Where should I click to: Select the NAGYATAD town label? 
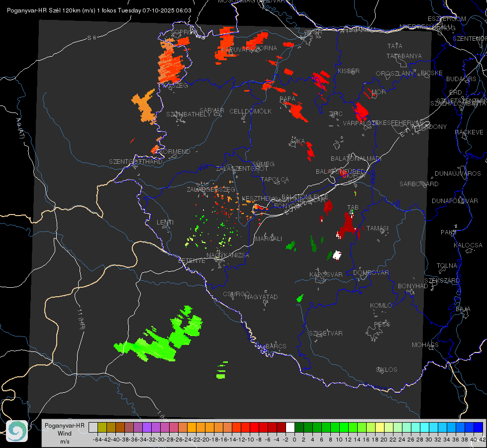click(261, 297)
